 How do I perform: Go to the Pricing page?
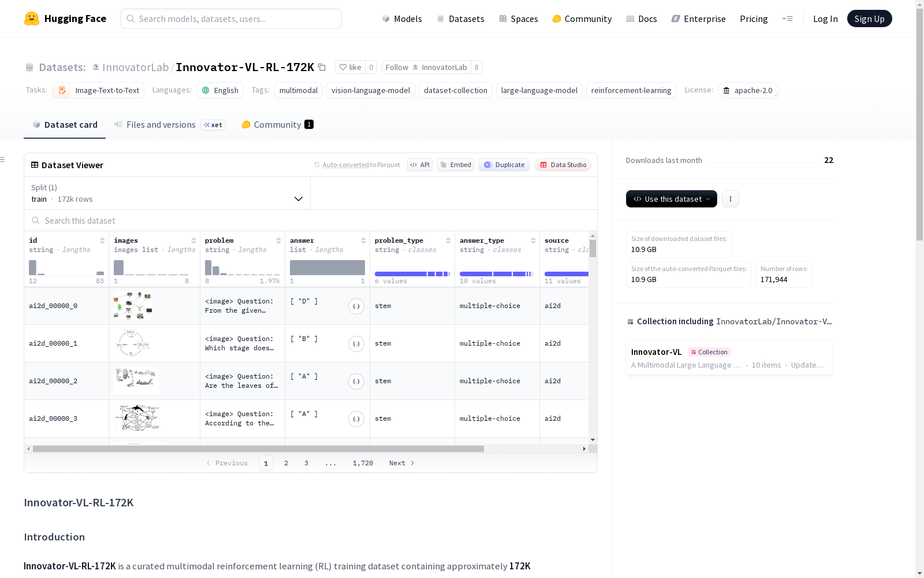tap(754, 18)
